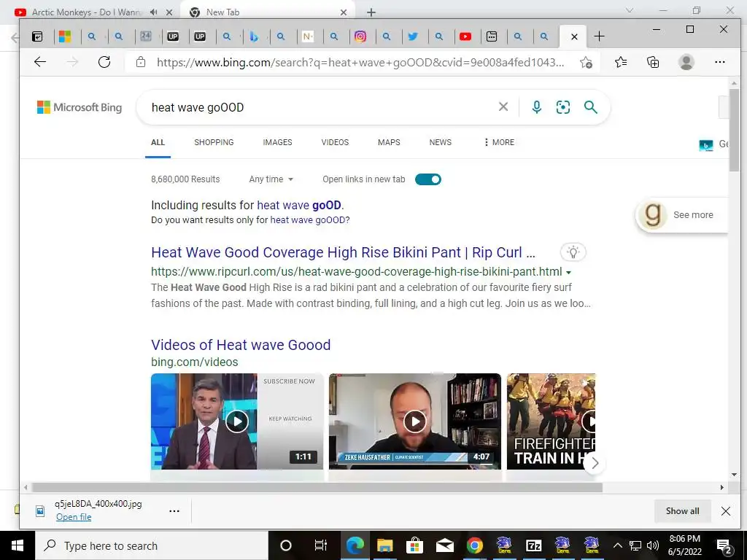Turn off Open links in new tab
Screen dimensions: 747x560
427,179
